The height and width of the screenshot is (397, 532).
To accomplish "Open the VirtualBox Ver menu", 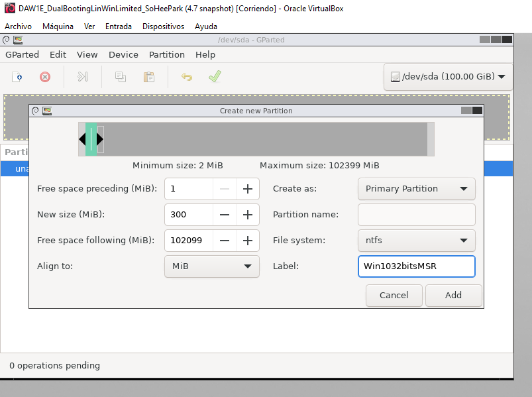I will 89,27.
